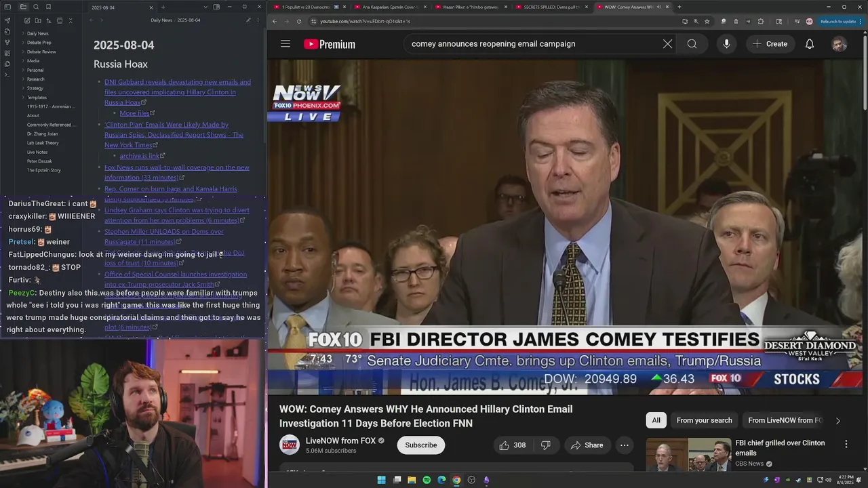
Task: Open the Obsidian tab list dropdown chevron
Action: [x=205, y=7]
